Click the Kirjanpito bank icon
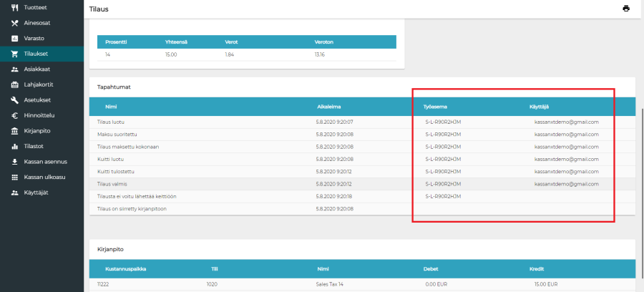The width and height of the screenshot is (644, 292). [15, 131]
